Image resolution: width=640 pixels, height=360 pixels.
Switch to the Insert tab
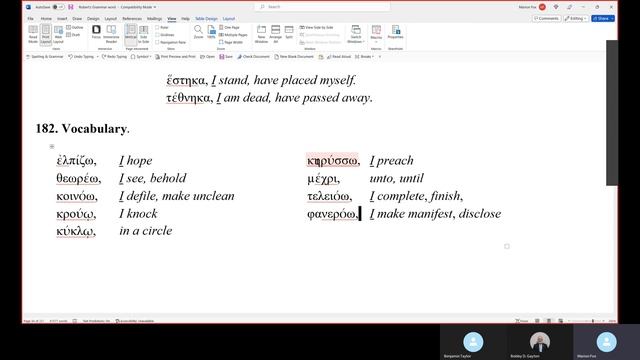(x=62, y=19)
